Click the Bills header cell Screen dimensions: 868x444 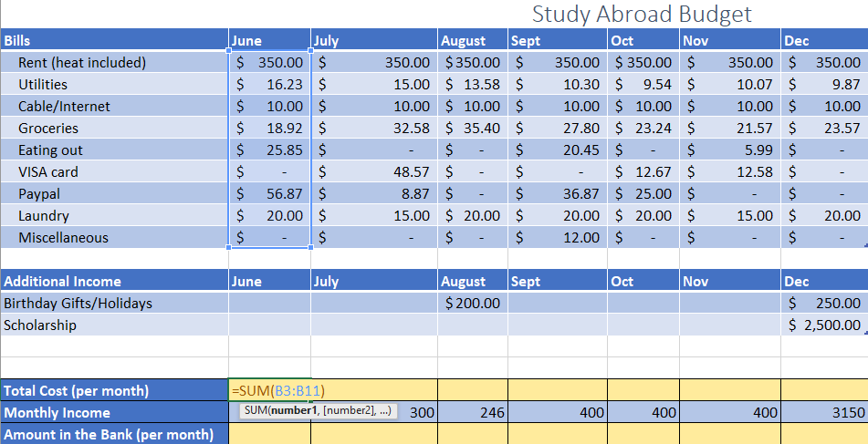pos(115,40)
